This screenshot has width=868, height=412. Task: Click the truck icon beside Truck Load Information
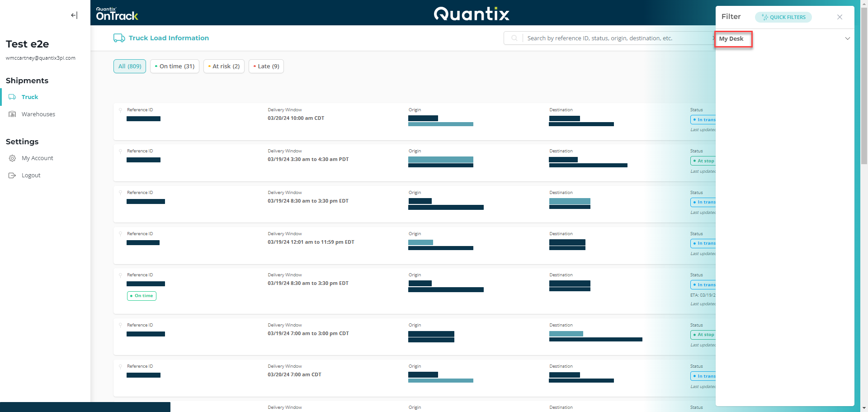119,38
